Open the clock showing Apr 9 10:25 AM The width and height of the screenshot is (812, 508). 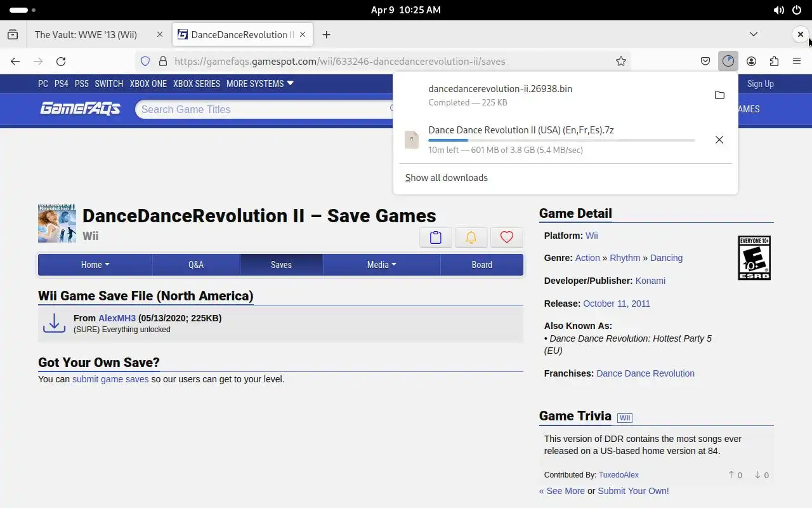tap(406, 10)
